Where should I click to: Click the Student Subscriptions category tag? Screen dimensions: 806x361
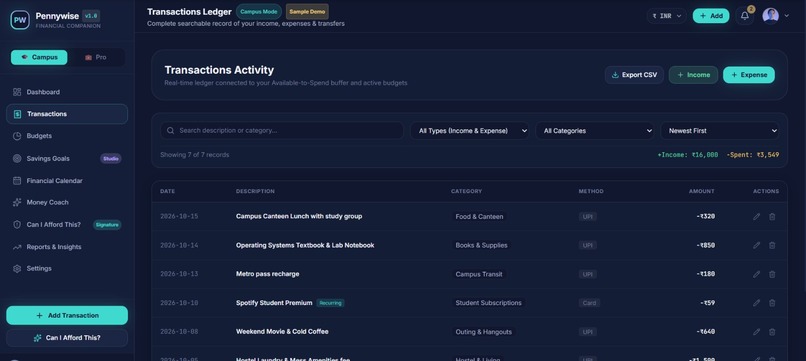coord(488,303)
